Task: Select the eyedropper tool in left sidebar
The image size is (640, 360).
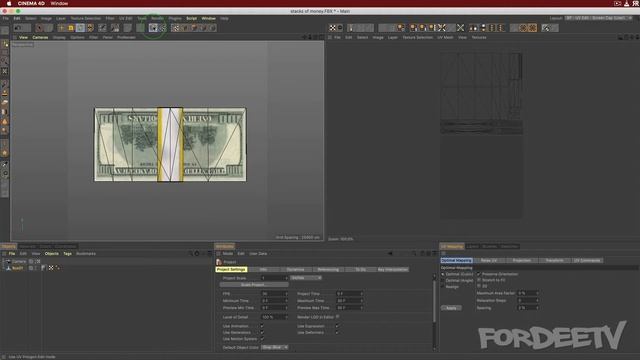Action: coord(5,164)
